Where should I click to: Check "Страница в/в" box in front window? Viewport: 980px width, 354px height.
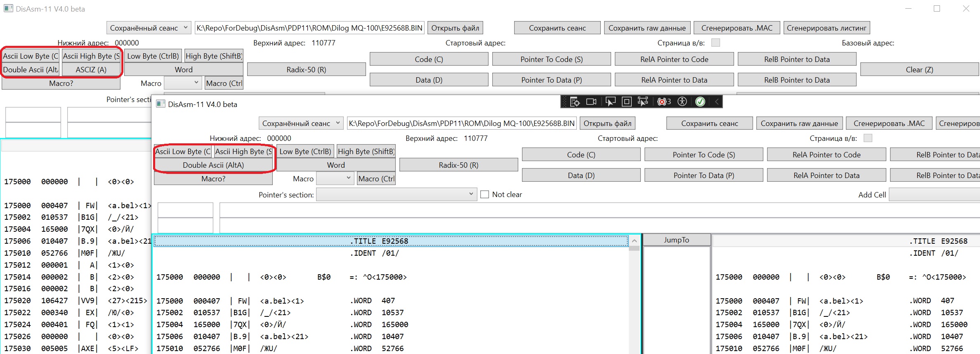click(868, 138)
